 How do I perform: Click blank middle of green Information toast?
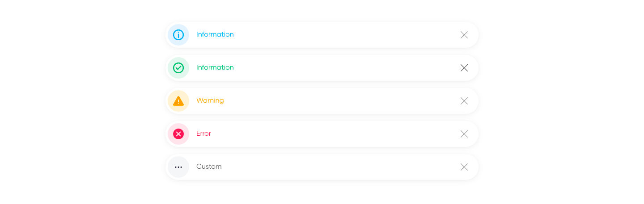[340, 68]
